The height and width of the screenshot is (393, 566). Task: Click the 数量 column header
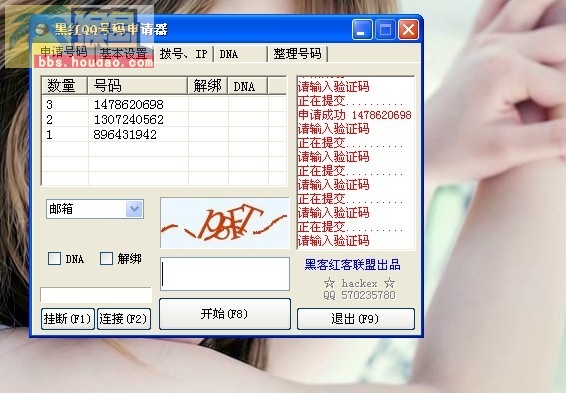[65, 86]
